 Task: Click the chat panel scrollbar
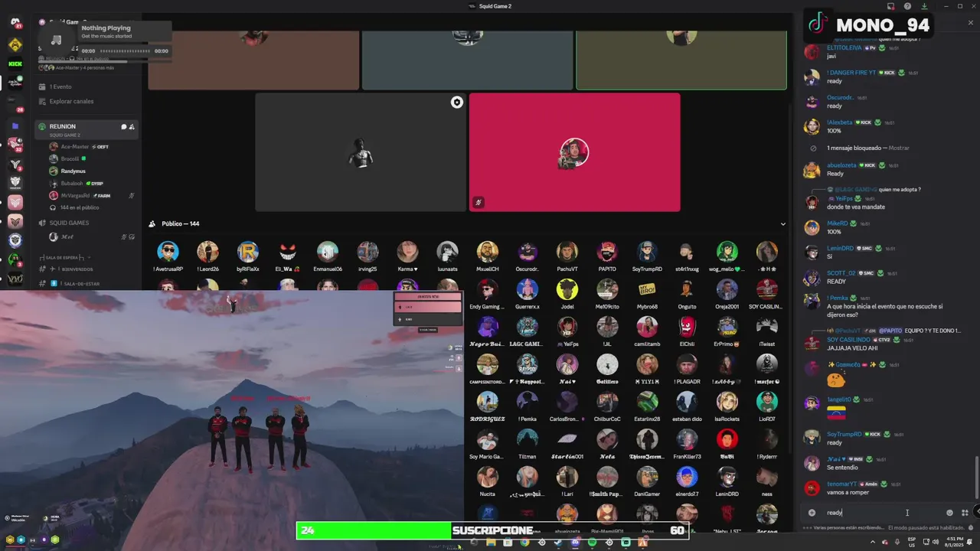976,476
